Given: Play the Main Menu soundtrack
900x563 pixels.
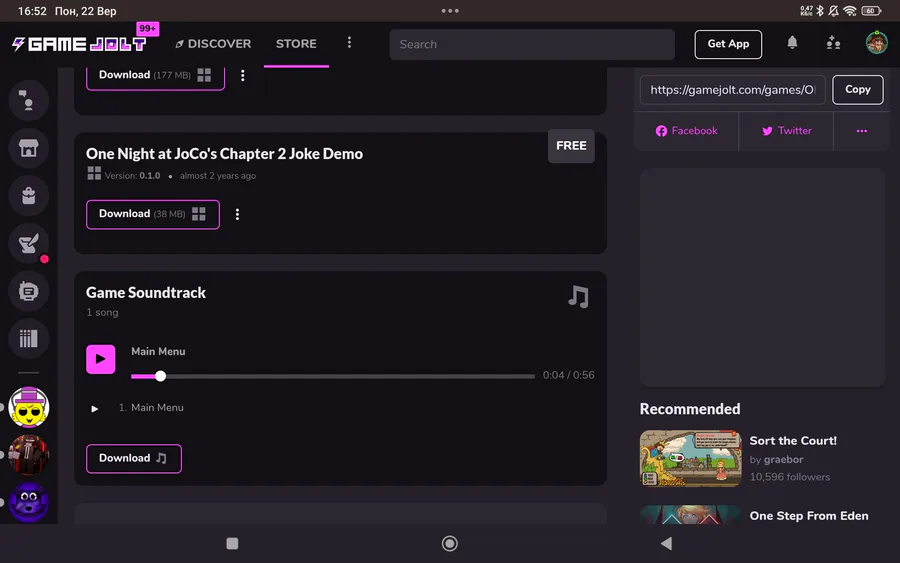Looking at the screenshot, I should (x=100, y=359).
